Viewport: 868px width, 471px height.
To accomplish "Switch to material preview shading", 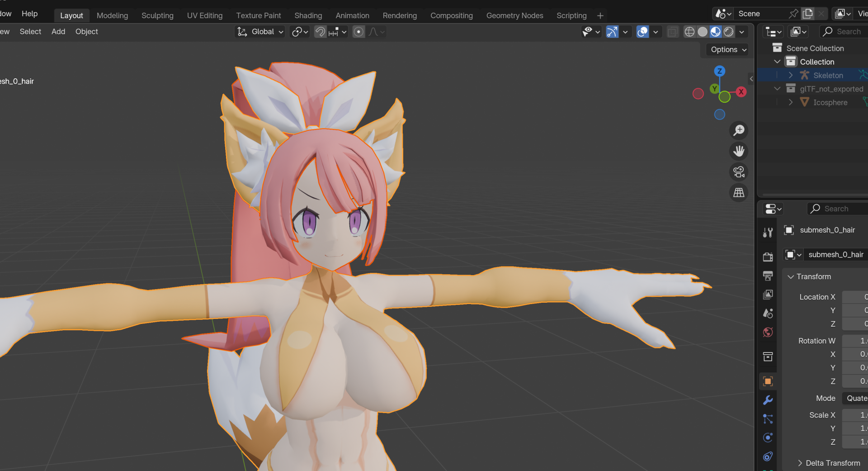I will click(716, 32).
